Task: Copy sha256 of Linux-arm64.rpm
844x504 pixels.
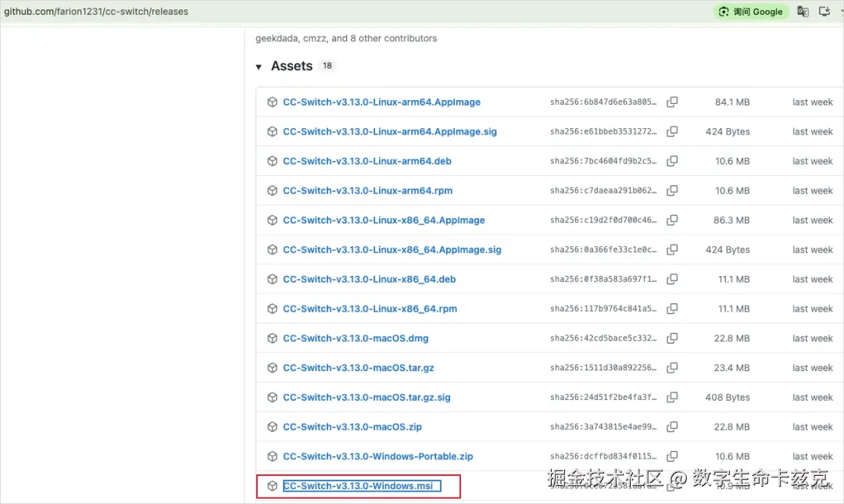Action: coord(672,191)
